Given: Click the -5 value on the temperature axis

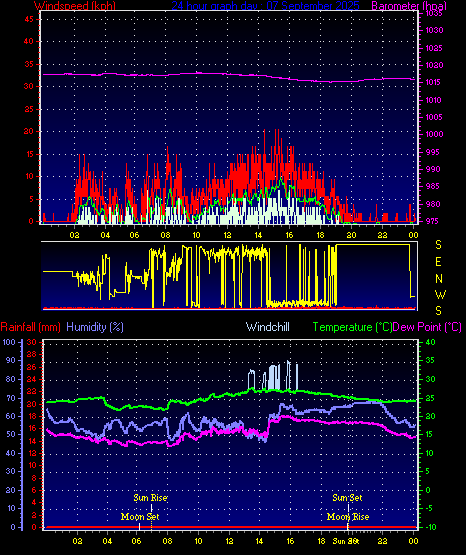Looking at the screenshot, I should pyautogui.click(x=429, y=508).
